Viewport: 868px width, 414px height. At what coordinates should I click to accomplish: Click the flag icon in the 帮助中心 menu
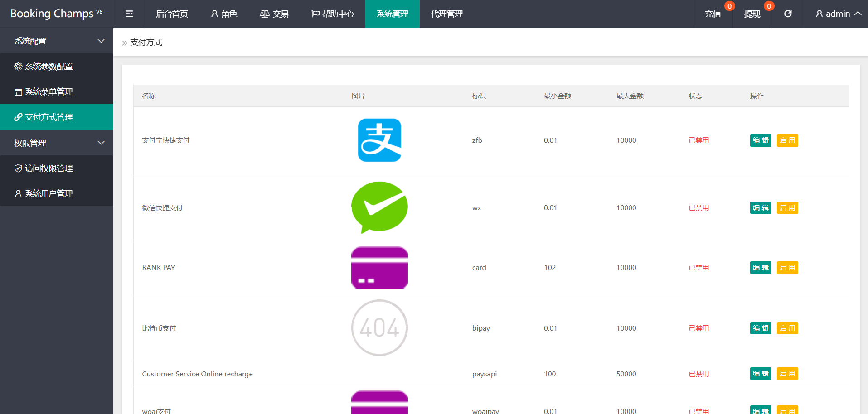[315, 14]
